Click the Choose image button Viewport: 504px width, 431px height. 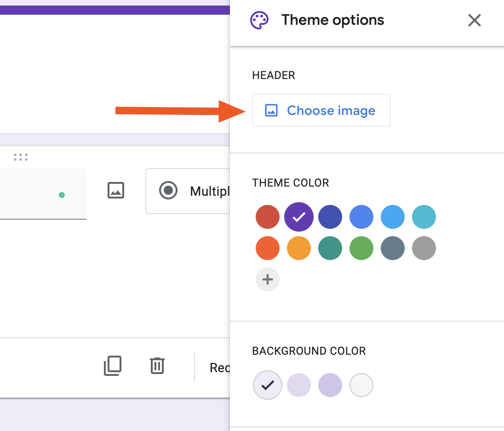(321, 110)
